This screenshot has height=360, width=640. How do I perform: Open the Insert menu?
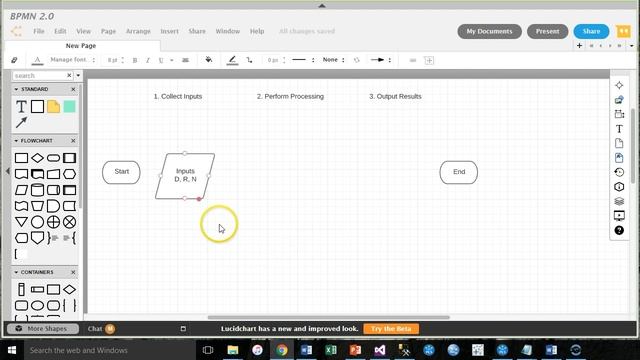[x=169, y=31]
